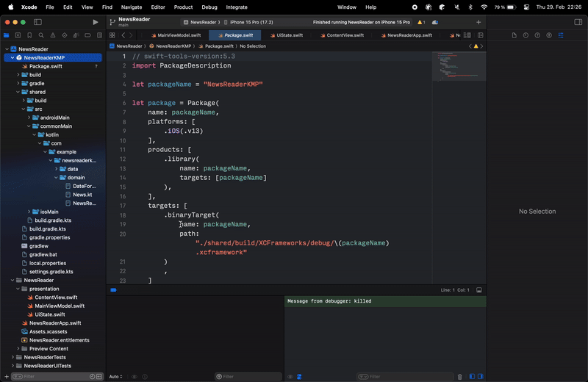Toggle the recent files filter clock in the navigator
Viewport: 588px width, 382px height.
[x=93, y=376]
